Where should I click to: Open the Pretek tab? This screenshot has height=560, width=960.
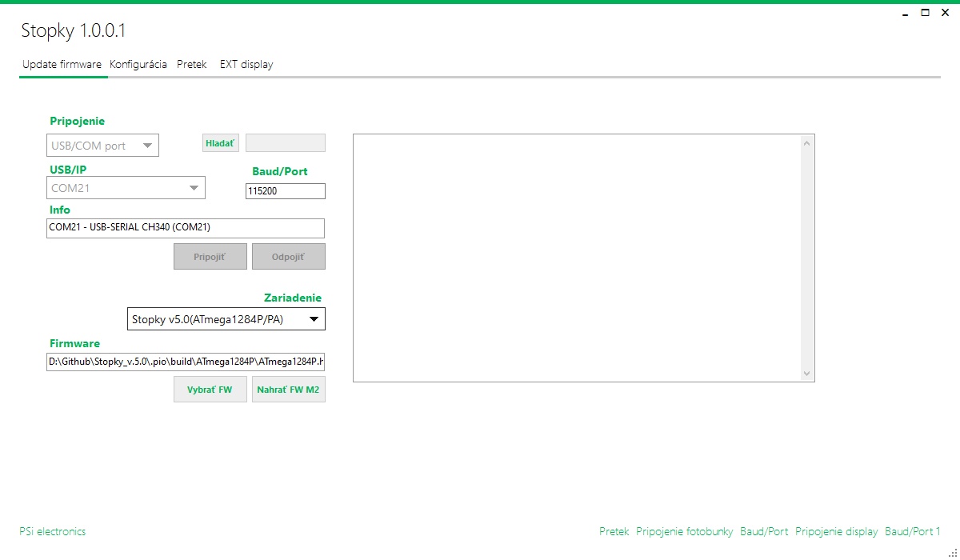click(192, 65)
